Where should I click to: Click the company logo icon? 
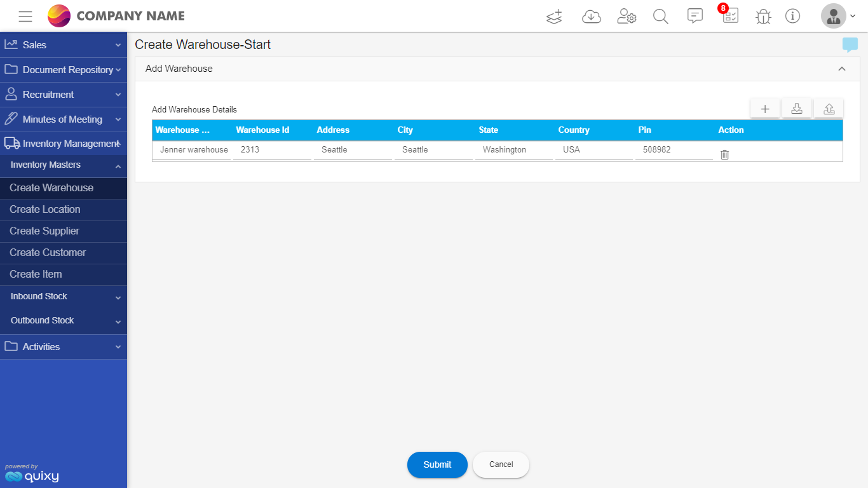click(x=59, y=16)
